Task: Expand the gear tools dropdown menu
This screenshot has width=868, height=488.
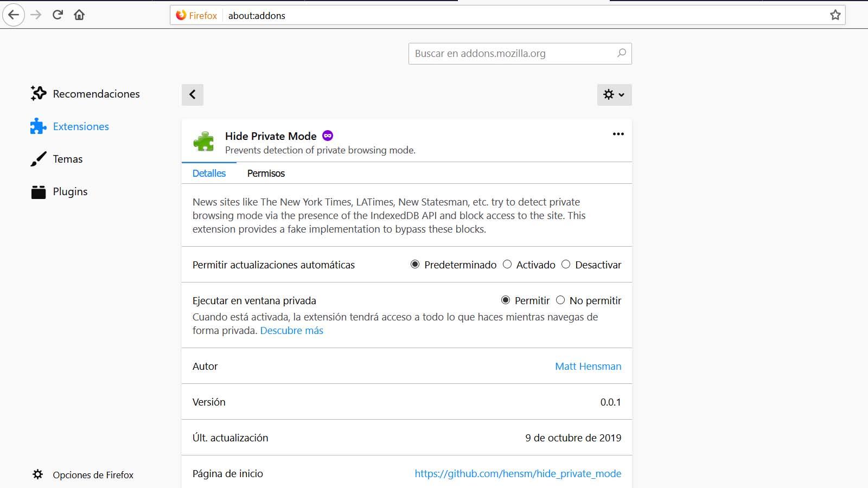Action: 614,95
